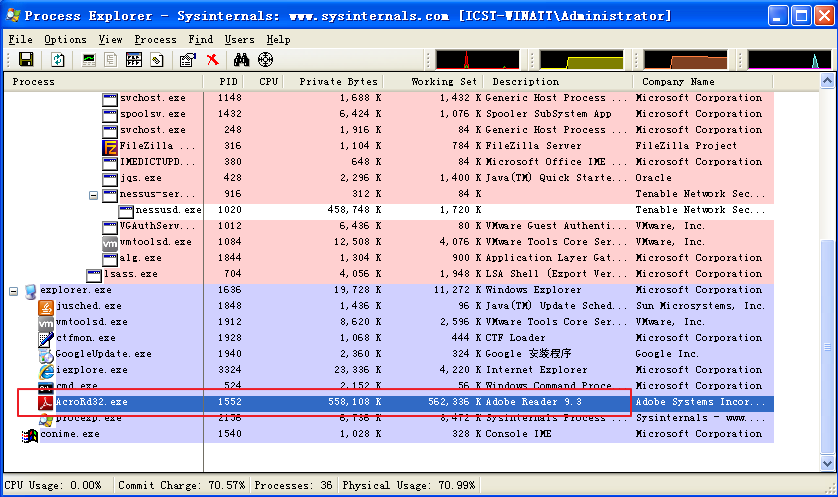
Task: Show the lower pane icon
Action: point(134,59)
